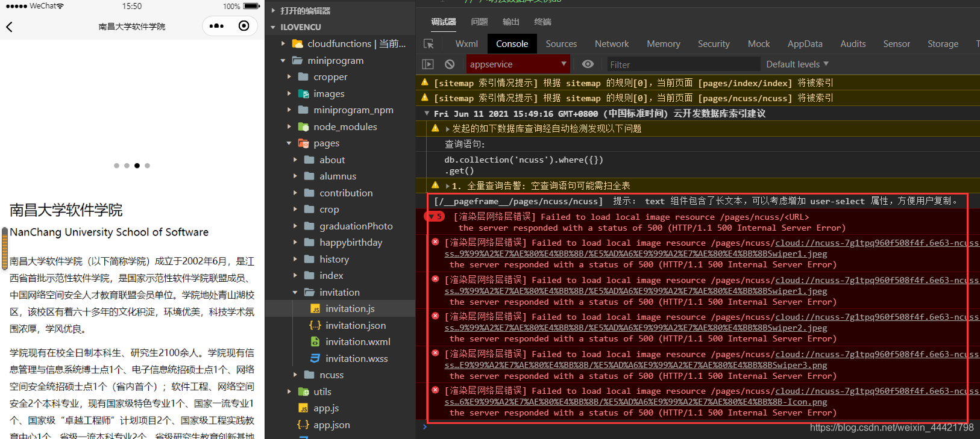Image resolution: width=980 pixels, height=439 pixels.
Task: Expand the graduationPhoto folder
Action: coord(295,226)
